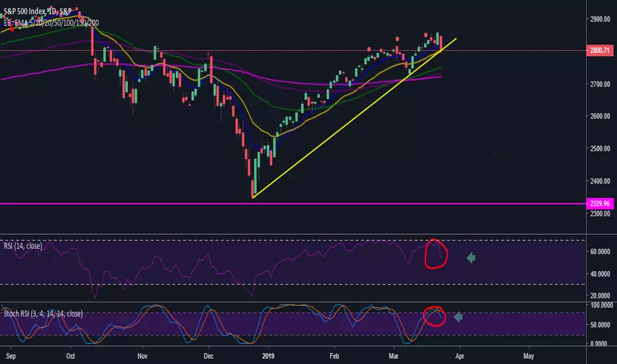Click the Nov label on time axis

[x=142, y=356]
